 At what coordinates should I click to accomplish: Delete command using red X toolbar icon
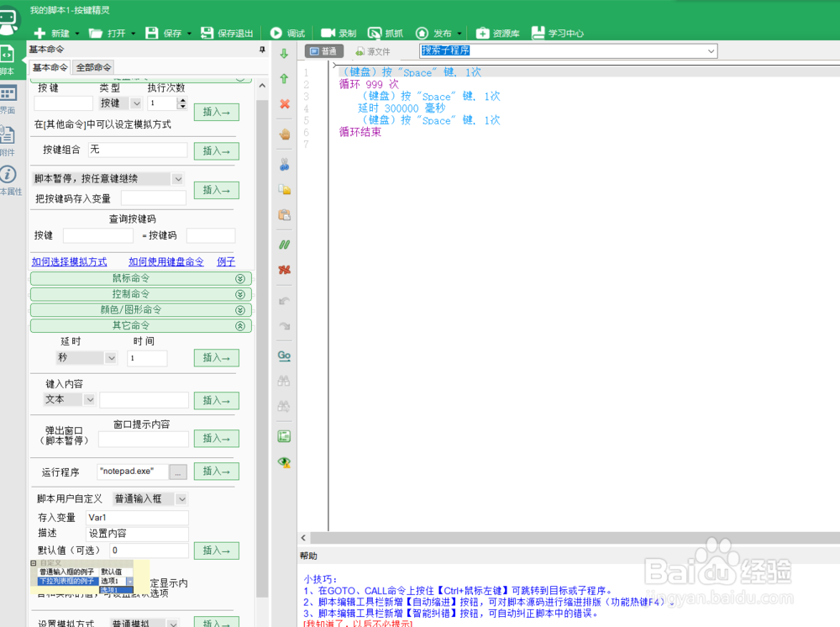pyautogui.click(x=284, y=104)
